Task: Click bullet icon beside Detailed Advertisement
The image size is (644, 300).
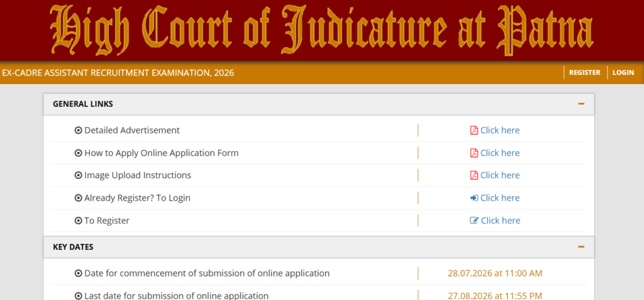Action: click(x=79, y=130)
